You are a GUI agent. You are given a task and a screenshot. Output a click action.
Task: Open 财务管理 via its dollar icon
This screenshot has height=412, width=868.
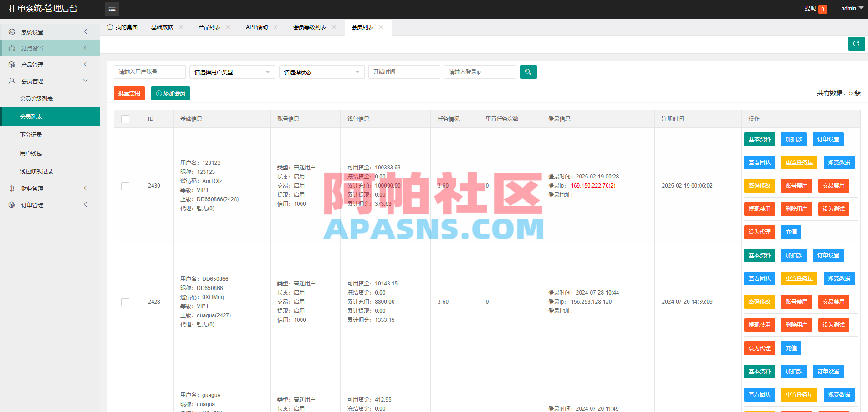tap(12, 188)
